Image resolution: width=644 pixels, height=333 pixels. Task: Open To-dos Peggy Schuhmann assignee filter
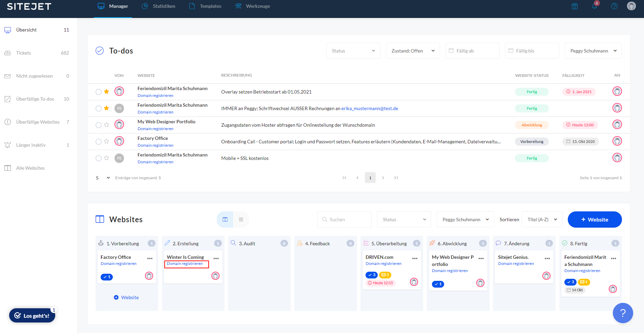click(593, 51)
